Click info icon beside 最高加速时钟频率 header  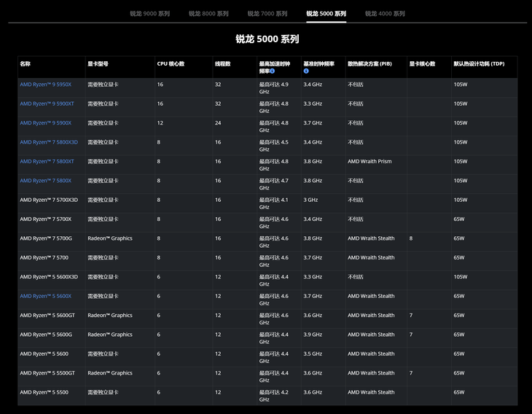click(273, 71)
